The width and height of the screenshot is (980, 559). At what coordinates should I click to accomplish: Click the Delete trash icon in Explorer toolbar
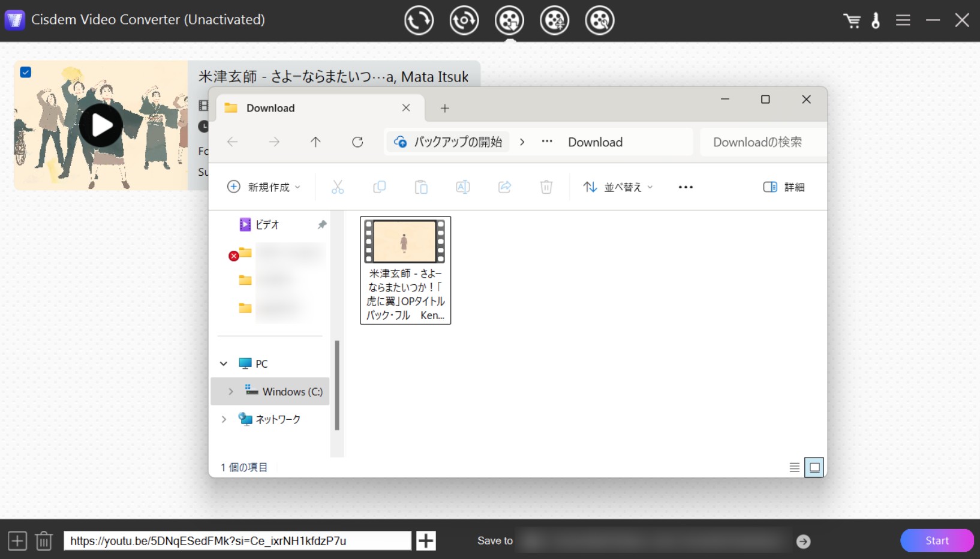[546, 187]
